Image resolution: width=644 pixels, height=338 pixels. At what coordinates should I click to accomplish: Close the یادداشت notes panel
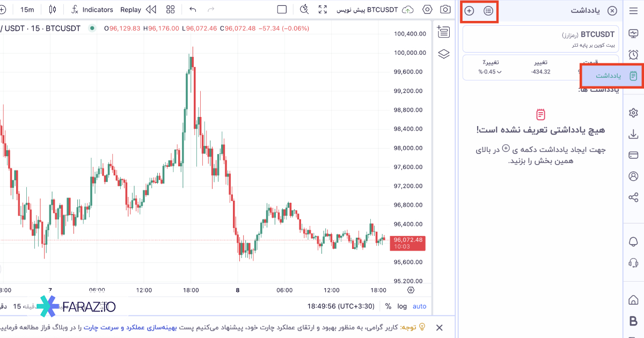coord(612,11)
